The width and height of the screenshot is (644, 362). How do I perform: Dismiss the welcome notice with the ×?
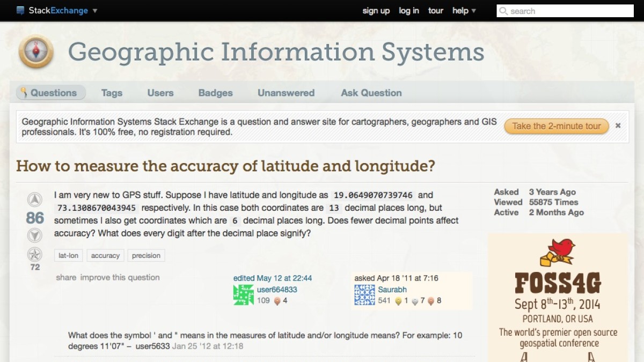point(618,126)
